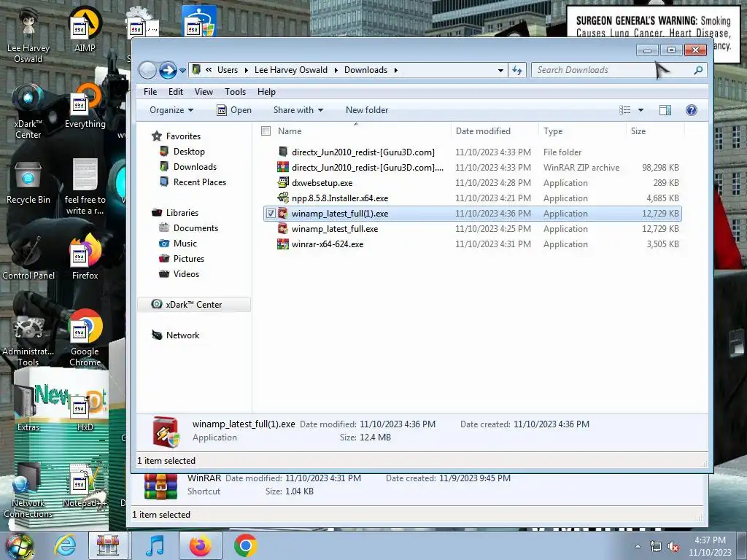
Task: Sort by the Date modified column header
Action: coord(483,131)
